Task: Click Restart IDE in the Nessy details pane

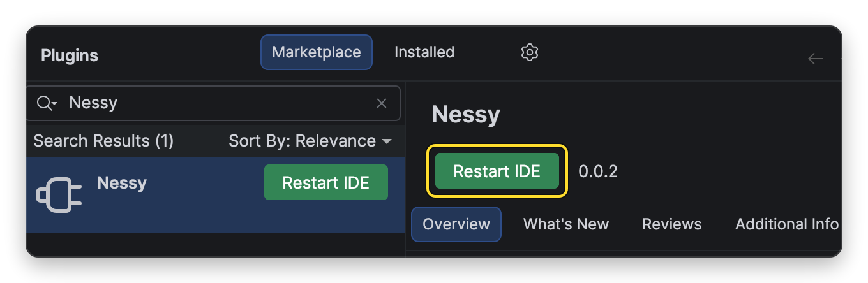Action: coord(497,171)
